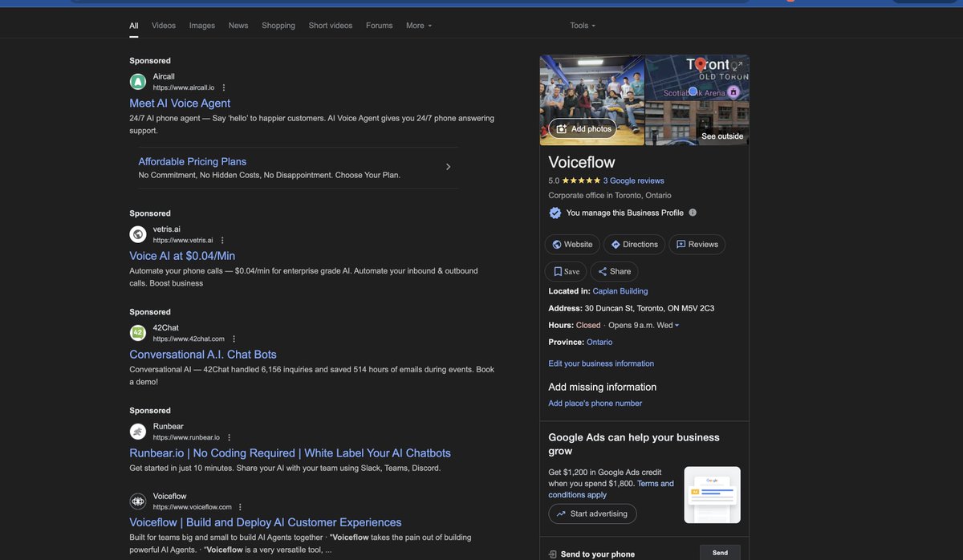The height and width of the screenshot is (560, 963).
Task: Open Affordable Pricing Plans sitelink
Action: coord(193,161)
